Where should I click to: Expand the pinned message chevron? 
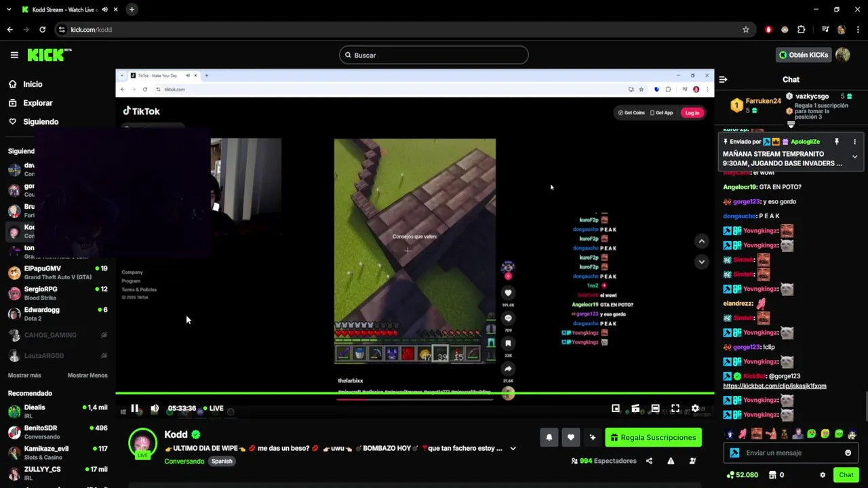click(854, 157)
